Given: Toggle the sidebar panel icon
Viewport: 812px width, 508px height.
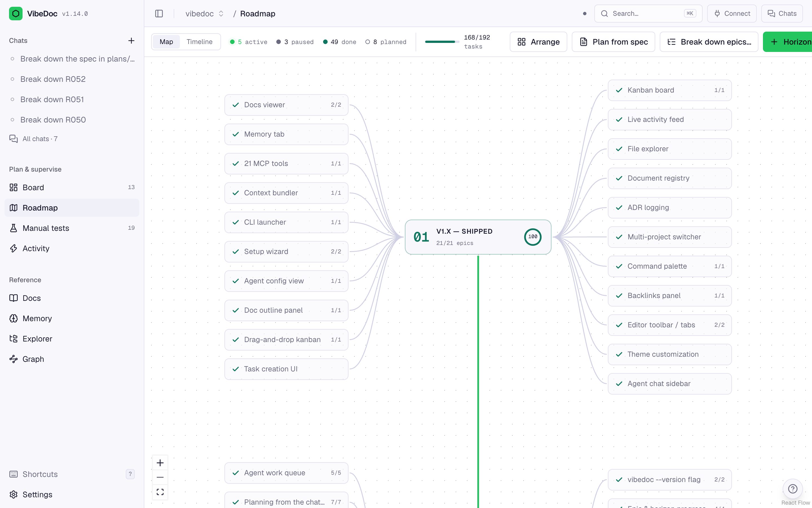Looking at the screenshot, I should click(159, 14).
